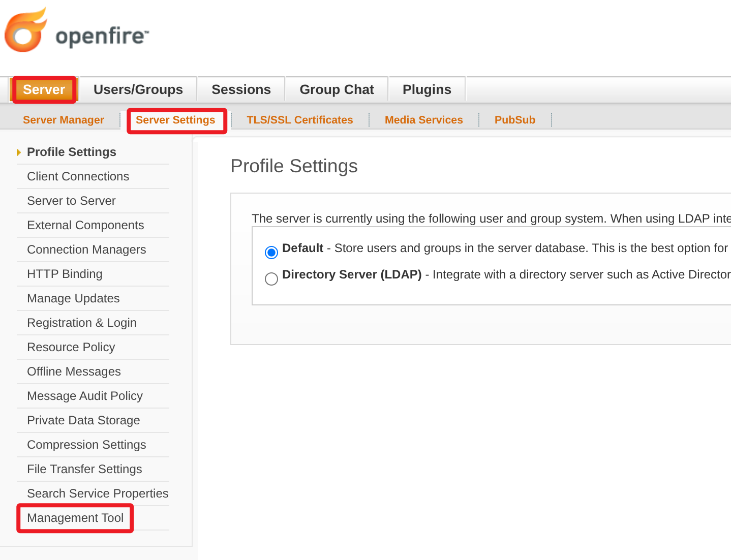Click the Openfire flame logo
Image resolution: width=731 pixels, height=560 pixels.
tap(25, 30)
